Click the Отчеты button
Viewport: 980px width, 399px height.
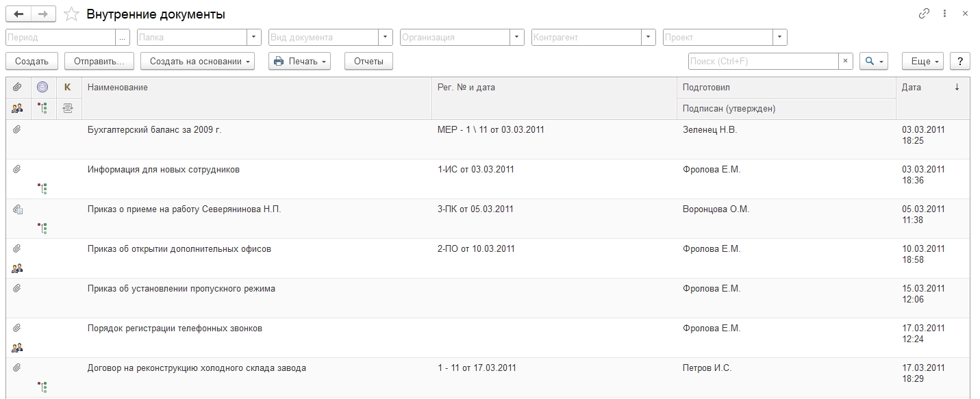click(368, 62)
